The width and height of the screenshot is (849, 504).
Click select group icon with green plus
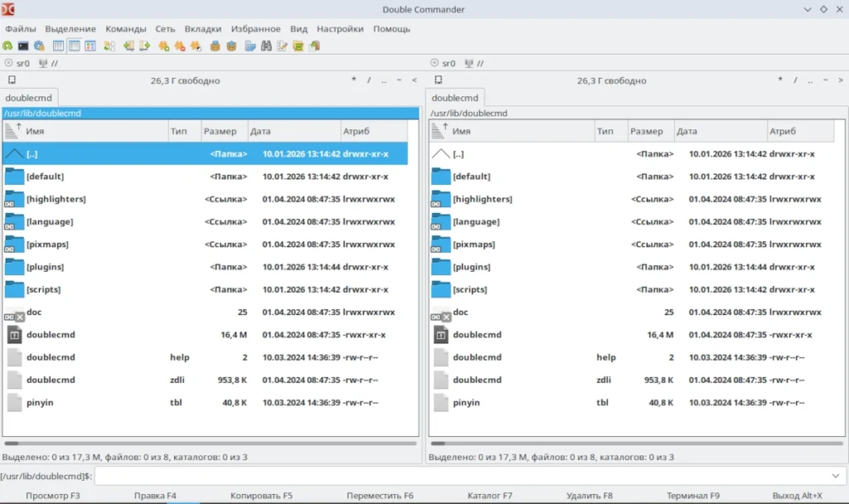pyautogui.click(x=163, y=46)
